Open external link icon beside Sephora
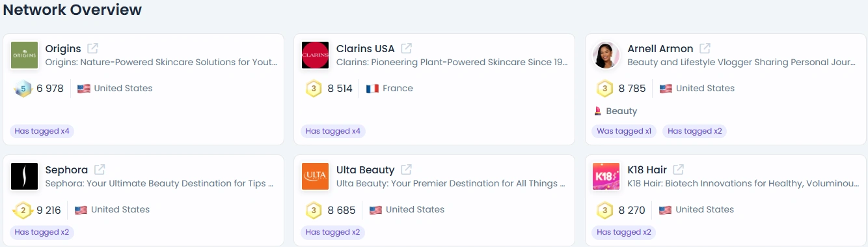 click(x=100, y=169)
